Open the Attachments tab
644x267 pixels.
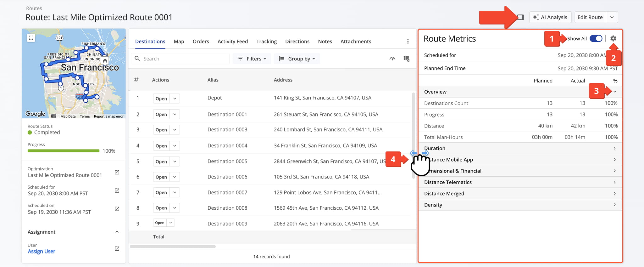tap(356, 41)
